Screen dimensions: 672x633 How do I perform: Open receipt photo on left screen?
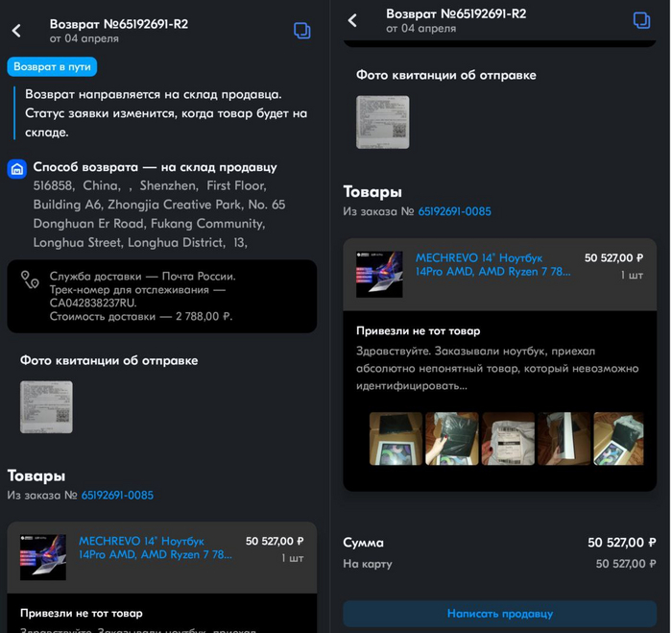46,407
